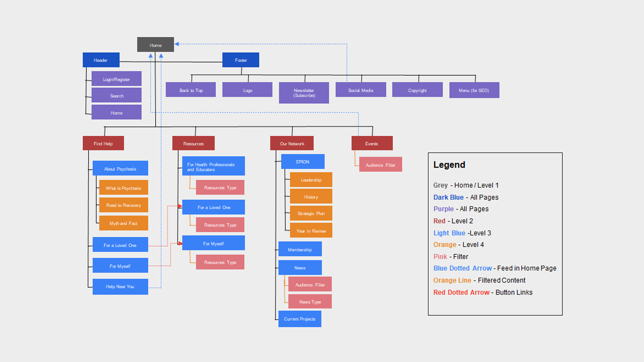Click For Myself under Find Help
The height and width of the screenshot is (362, 644).
120,265
